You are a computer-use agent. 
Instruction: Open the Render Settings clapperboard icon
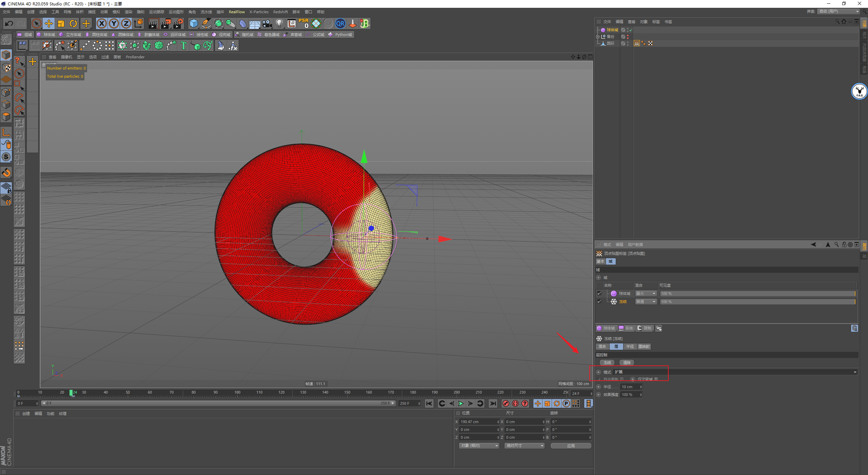[178, 23]
